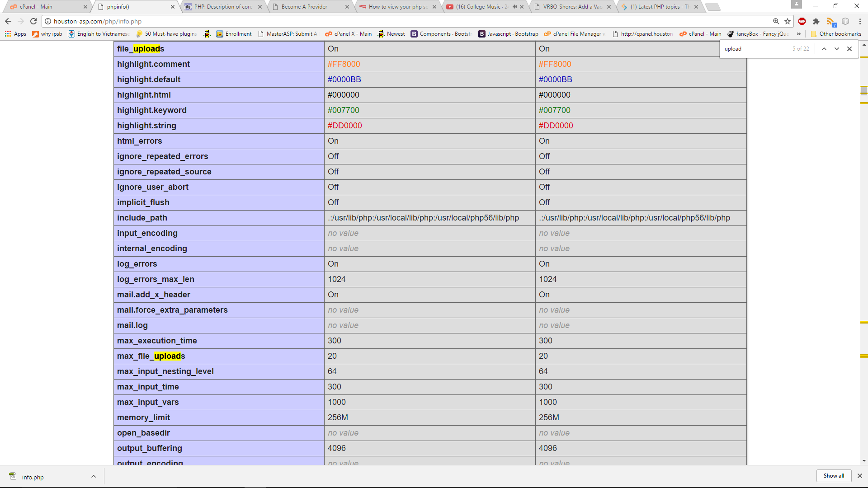This screenshot has width=868, height=488.
Task: Open the Other bookmarks folder
Action: (x=836, y=34)
